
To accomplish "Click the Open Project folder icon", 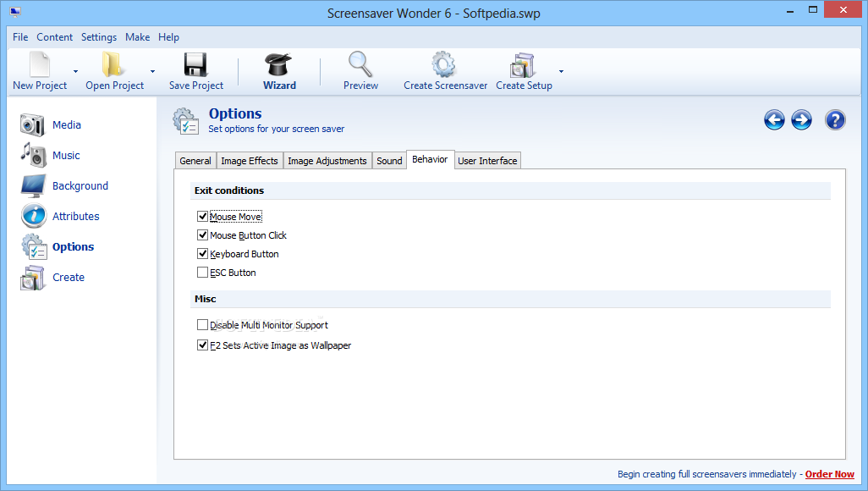I will point(113,64).
